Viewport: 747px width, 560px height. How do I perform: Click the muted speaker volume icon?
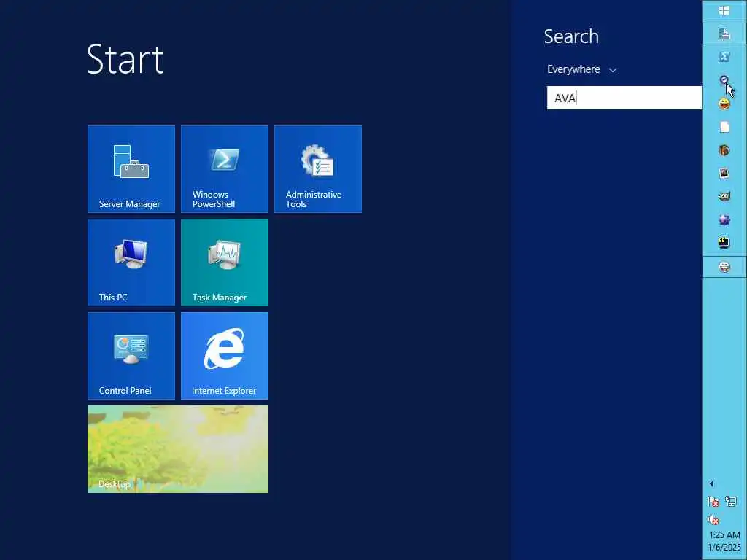pos(713,519)
